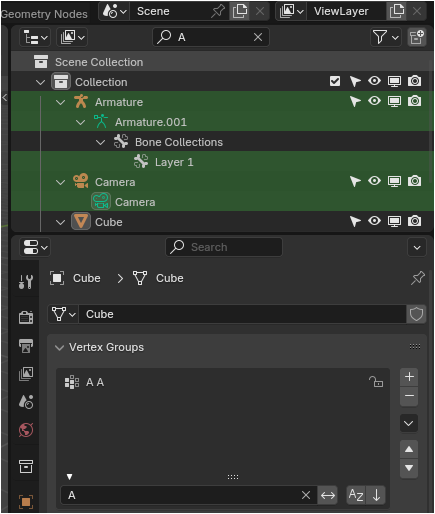Add a new collection in outliner

point(417,37)
